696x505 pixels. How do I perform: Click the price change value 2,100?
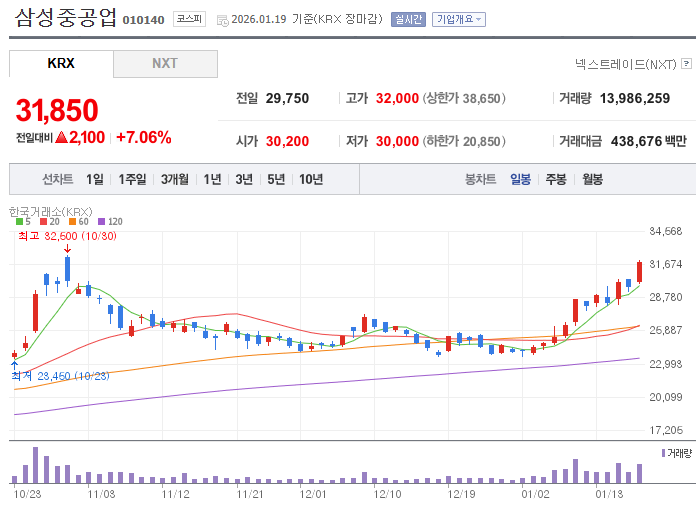pyautogui.click(x=87, y=138)
